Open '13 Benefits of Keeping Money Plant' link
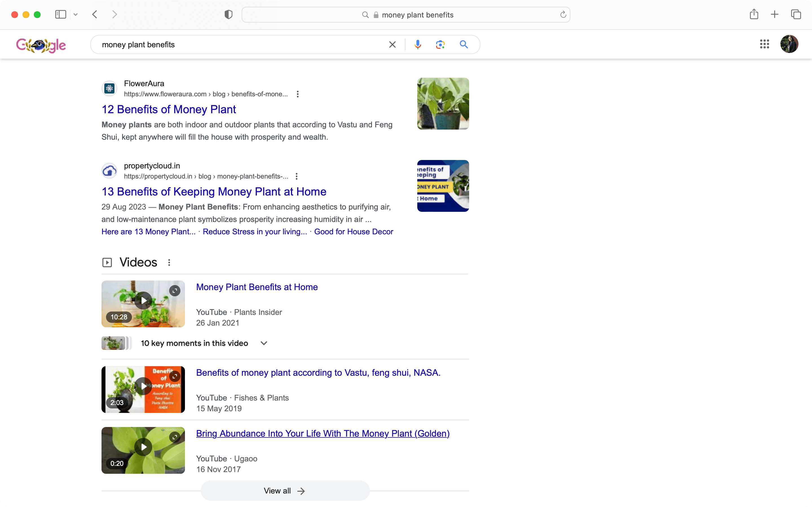Viewport: 812px width, 507px height. [213, 191]
